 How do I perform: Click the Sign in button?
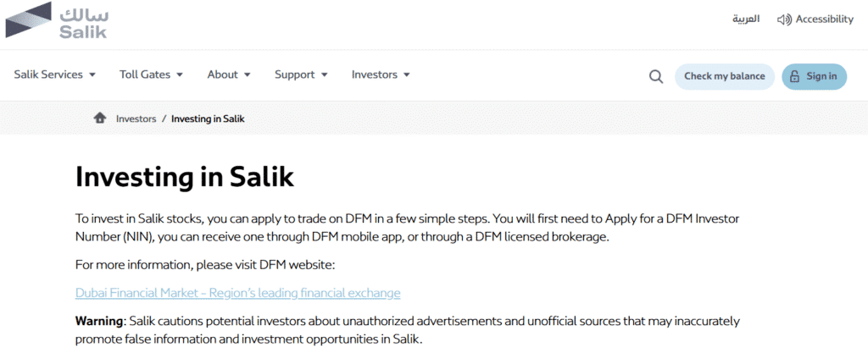[814, 76]
